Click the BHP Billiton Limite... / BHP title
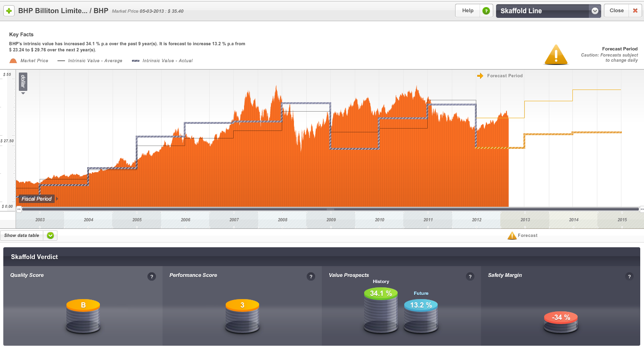 click(63, 11)
